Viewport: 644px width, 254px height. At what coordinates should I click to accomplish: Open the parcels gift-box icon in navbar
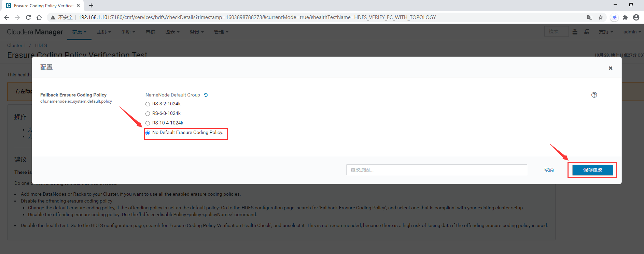pos(575,32)
